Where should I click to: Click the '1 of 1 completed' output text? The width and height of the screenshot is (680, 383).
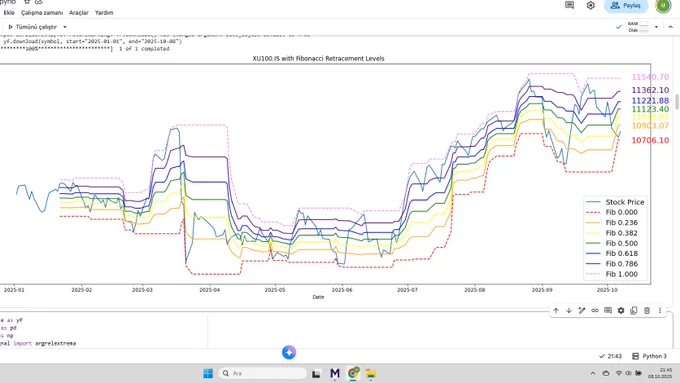(x=144, y=49)
